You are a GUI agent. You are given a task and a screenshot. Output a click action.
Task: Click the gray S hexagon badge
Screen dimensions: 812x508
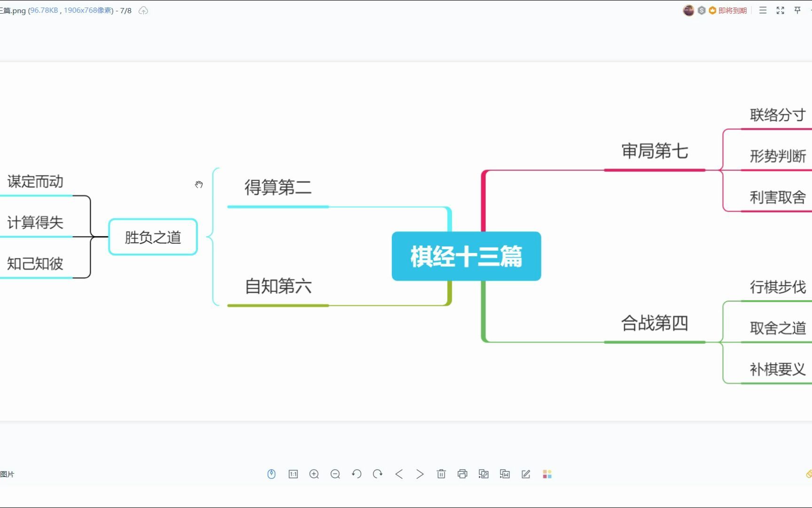pyautogui.click(x=702, y=10)
